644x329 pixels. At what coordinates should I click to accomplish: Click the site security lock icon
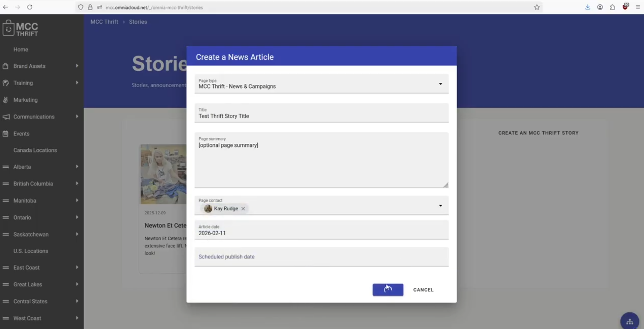click(90, 7)
